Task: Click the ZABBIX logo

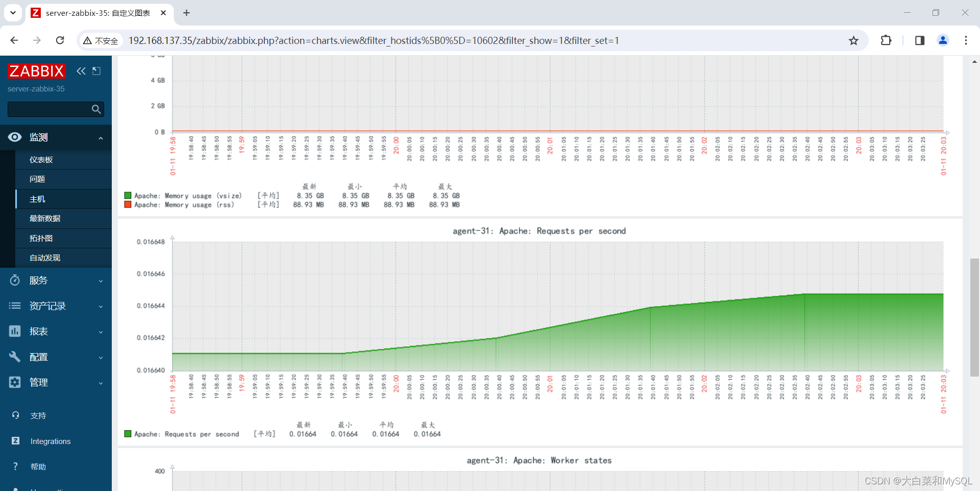Action: pos(37,71)
